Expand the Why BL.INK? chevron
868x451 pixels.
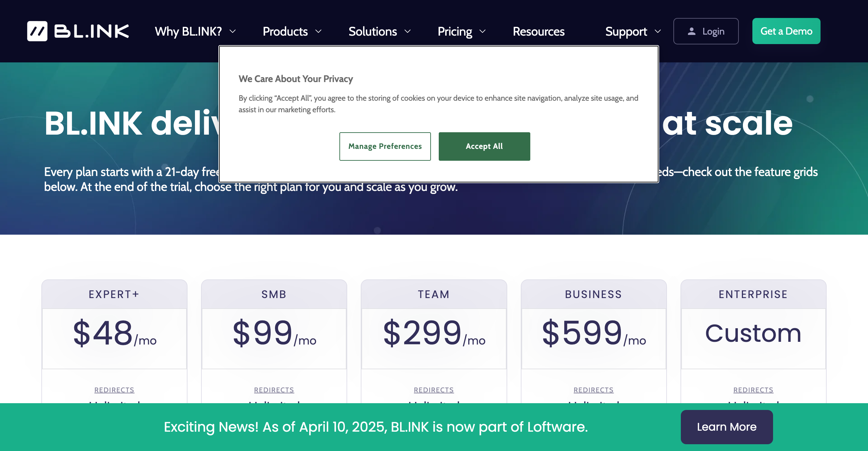click(x=233, y=32)
